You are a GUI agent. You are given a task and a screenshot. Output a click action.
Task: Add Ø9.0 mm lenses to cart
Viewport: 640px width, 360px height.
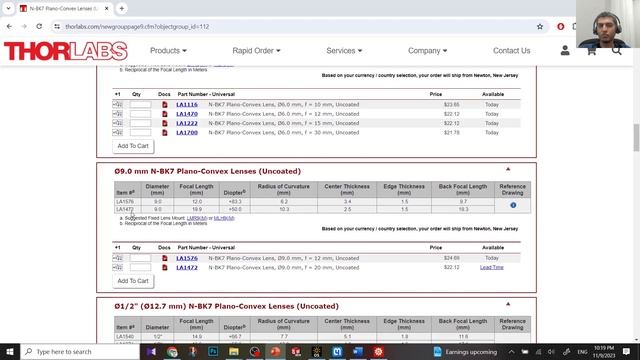pos(133,281)
